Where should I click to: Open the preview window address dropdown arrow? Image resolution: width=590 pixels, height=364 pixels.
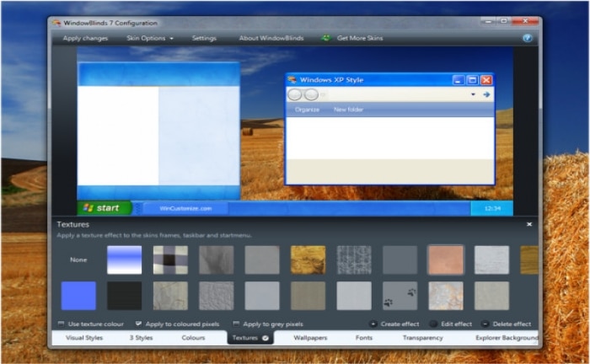coord(473,94)
